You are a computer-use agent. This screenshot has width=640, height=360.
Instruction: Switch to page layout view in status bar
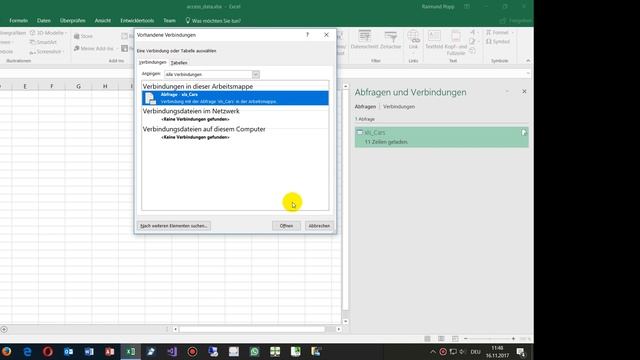[441, 339]
